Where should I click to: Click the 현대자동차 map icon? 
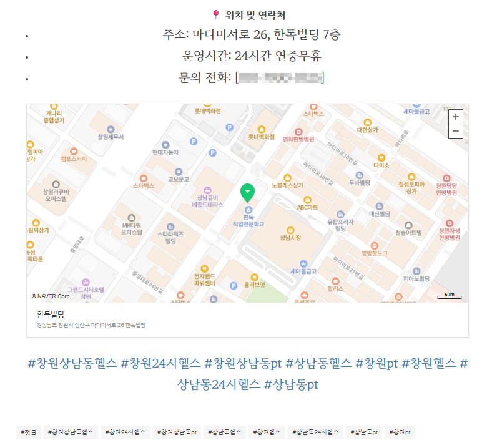165,145
